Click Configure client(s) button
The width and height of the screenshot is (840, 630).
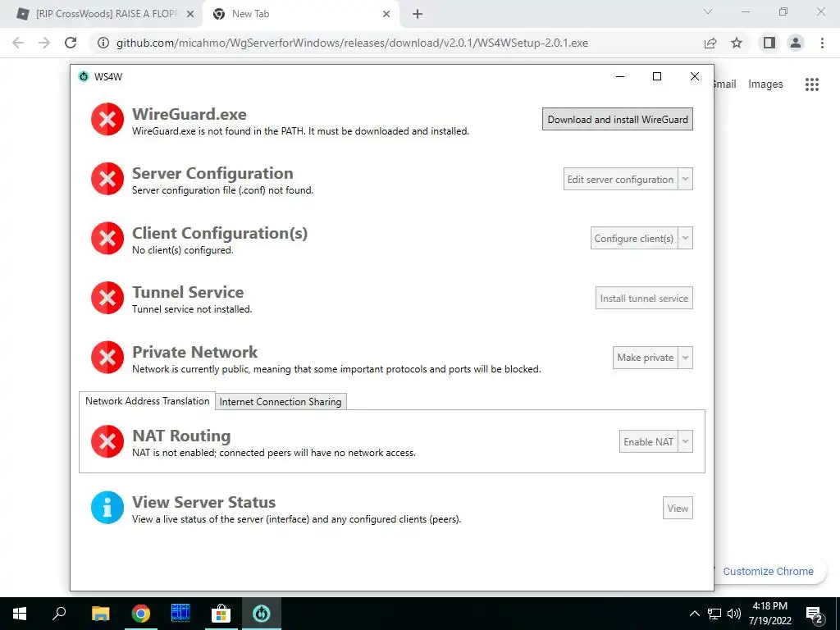[x=634, y=239]
